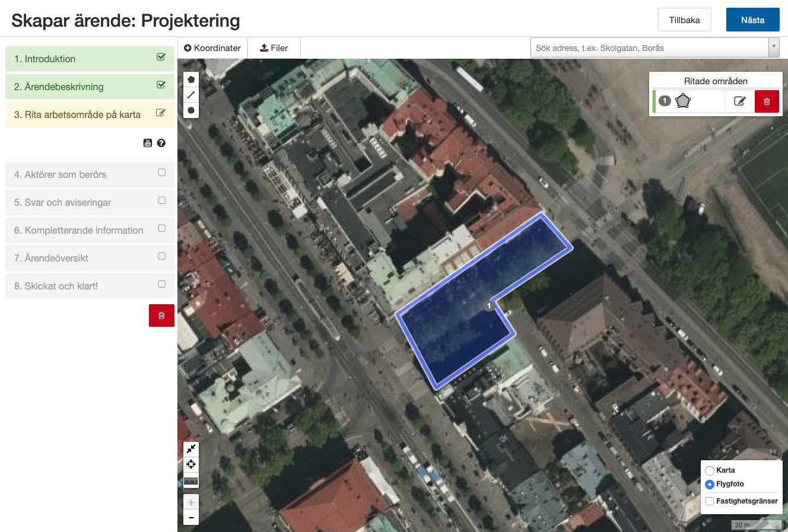Delete drawn area 1 with red trash icon
This screenshot has width=788, height=532.
(x=766, y=101)
